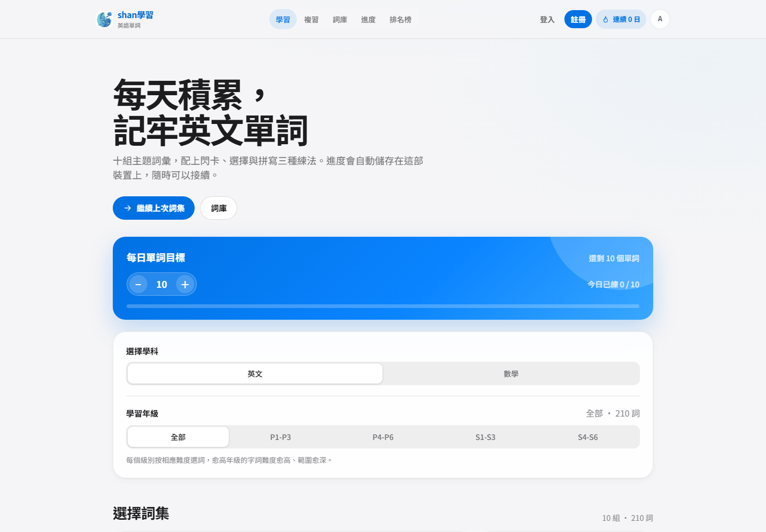The height and width of the screenshot is (532, 766).
Task: Click the daily goal progress bar
Action: (383, 306)
